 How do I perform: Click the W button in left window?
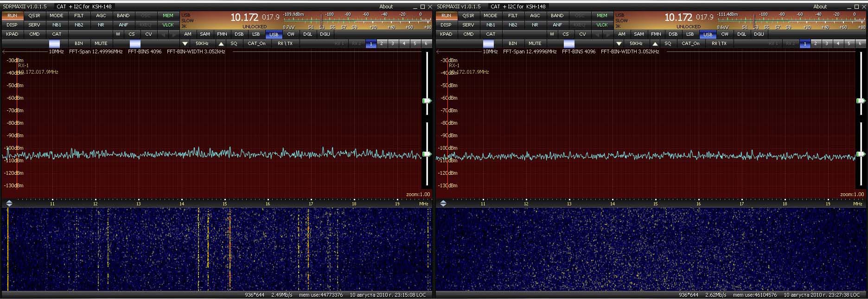(118, 34)
